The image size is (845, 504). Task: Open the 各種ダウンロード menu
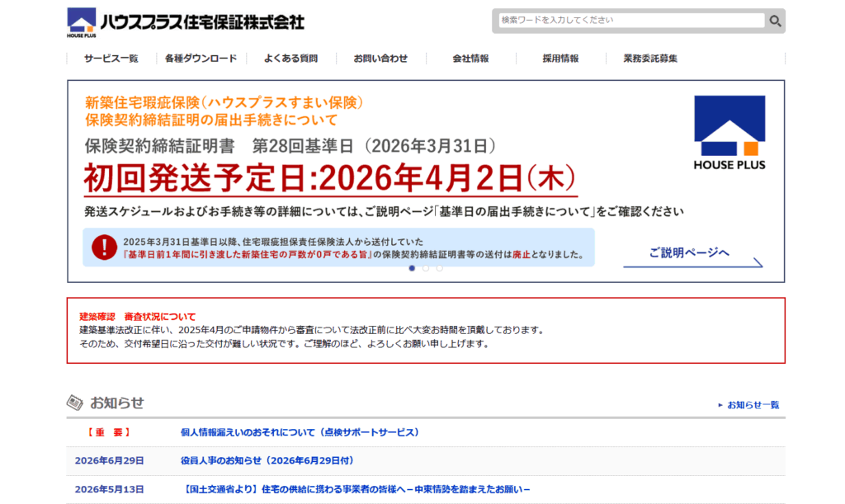(201, 58)
